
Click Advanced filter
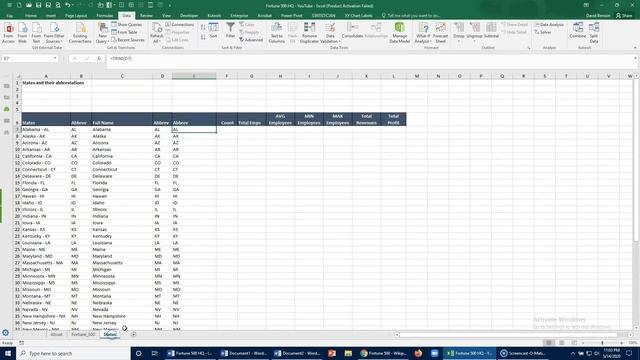tap(251, 40)
